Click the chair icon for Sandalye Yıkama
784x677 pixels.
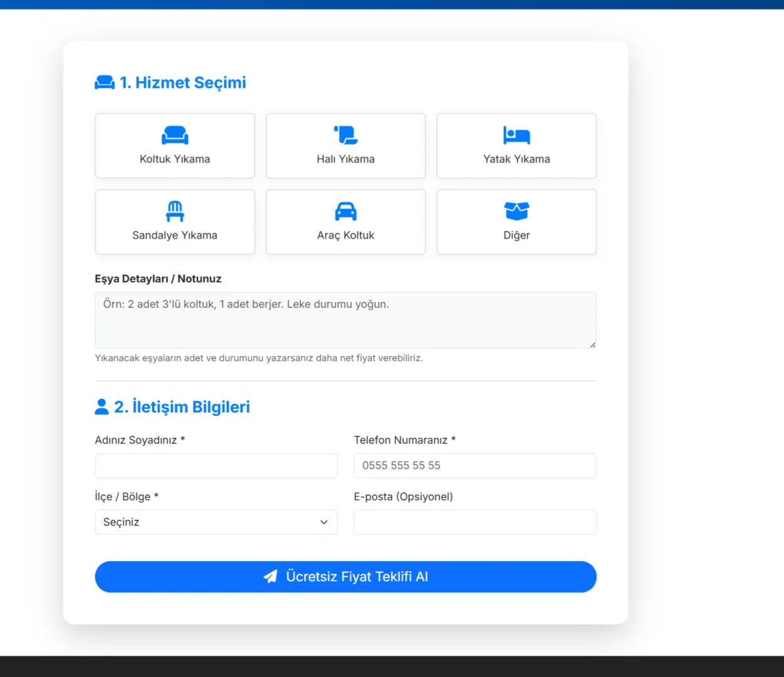point(175,211)
